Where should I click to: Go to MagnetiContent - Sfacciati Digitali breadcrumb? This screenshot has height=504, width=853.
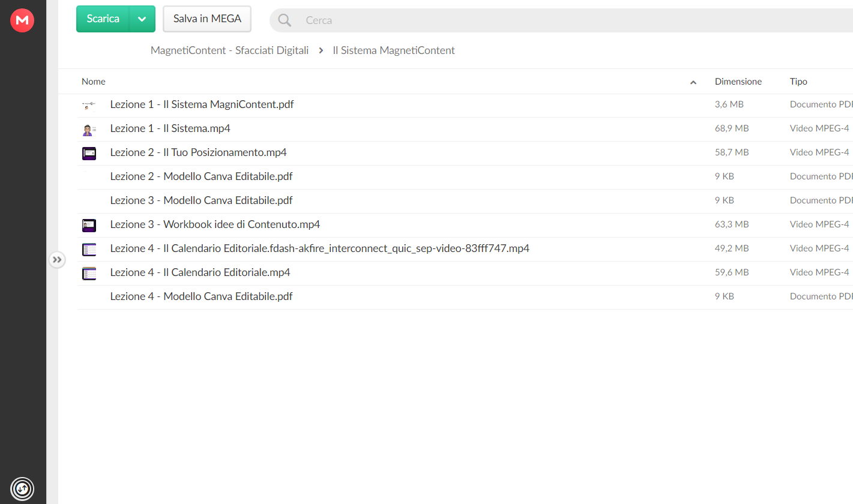click(229, 50)
